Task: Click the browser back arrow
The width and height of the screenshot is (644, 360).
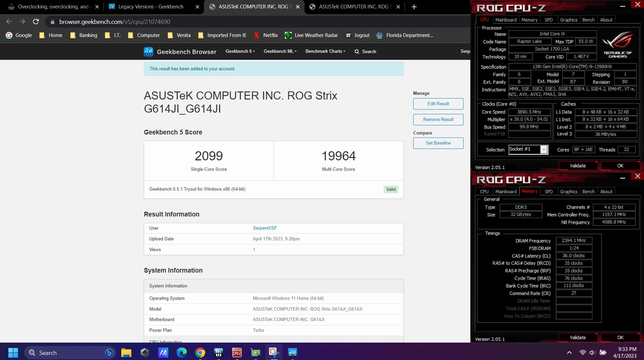Action: click(x=9, y=22)
